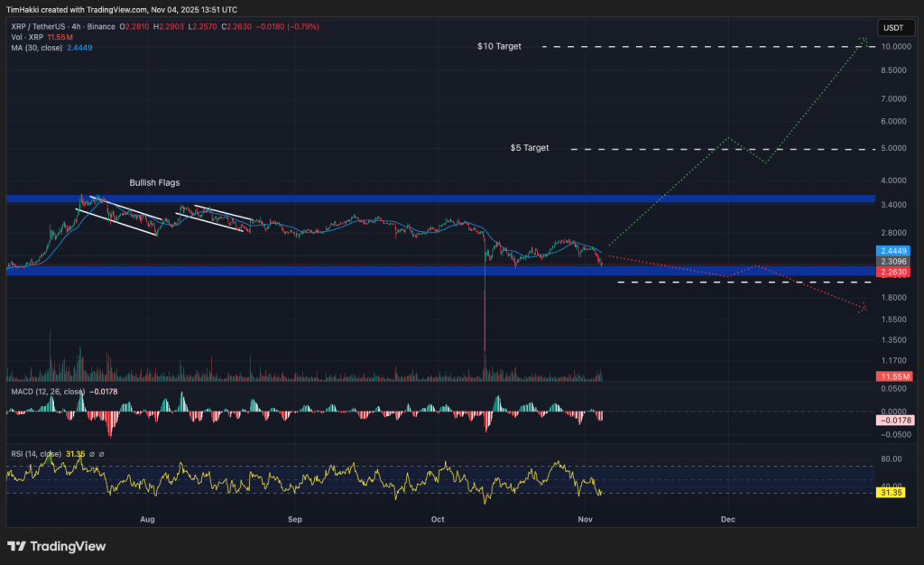Click the red current price flag 2.2630
The height and width of the screenshot is (565, 924).
(892, 271)
